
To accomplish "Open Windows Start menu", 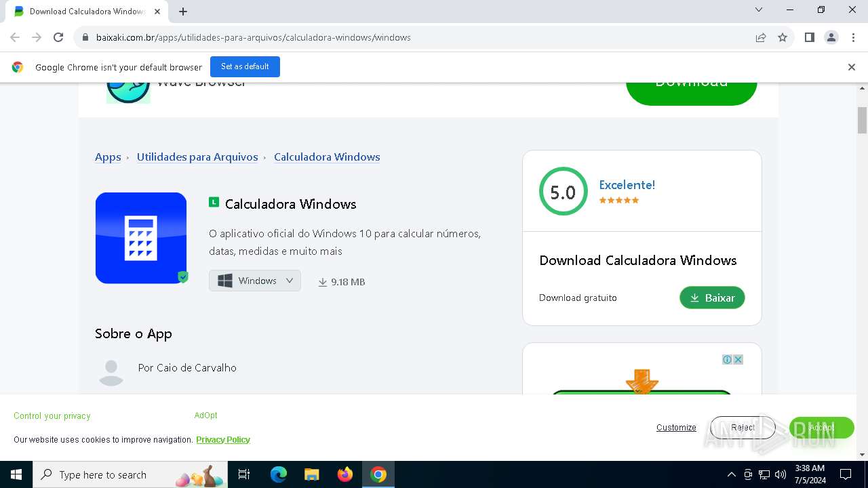I will tap(16, 474).
